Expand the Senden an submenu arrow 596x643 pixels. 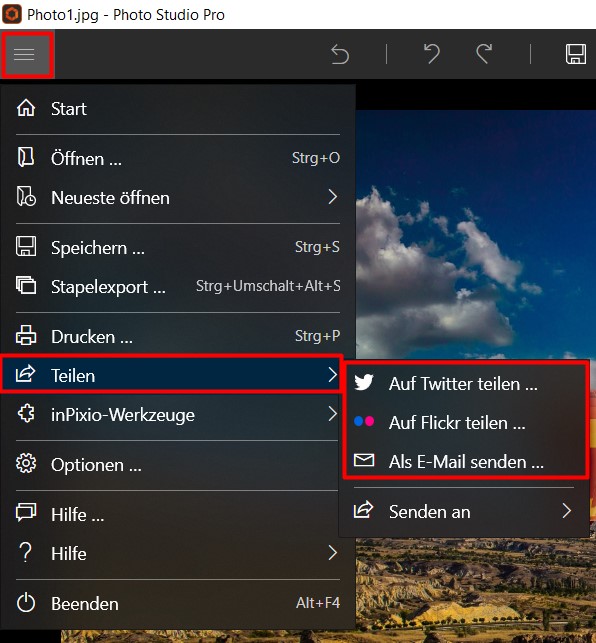(567, 511)
